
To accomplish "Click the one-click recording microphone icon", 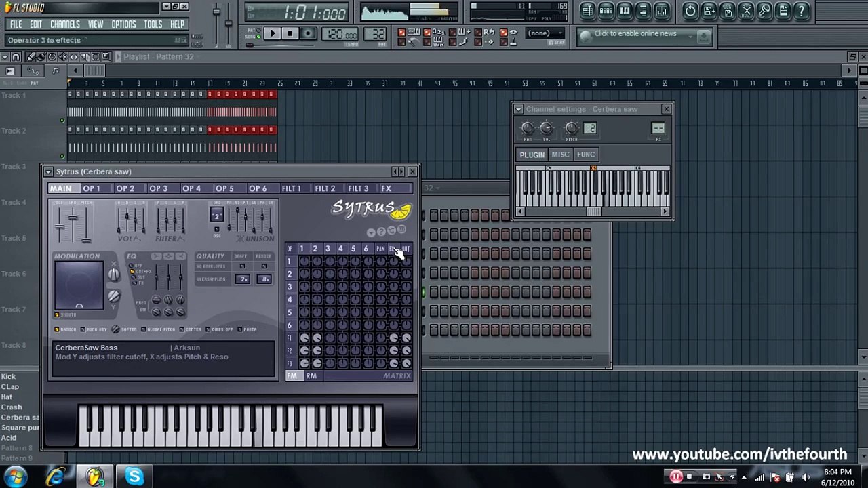I will coord(764,10).
